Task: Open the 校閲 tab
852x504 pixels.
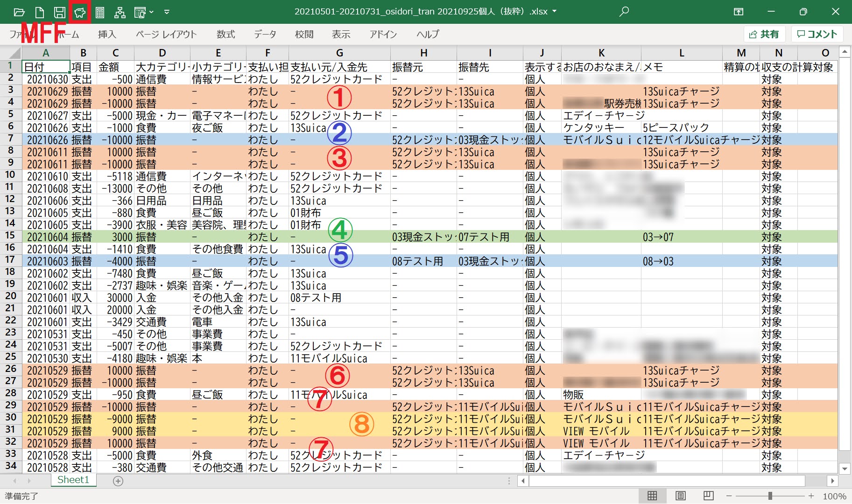Action: coord(304,34)
